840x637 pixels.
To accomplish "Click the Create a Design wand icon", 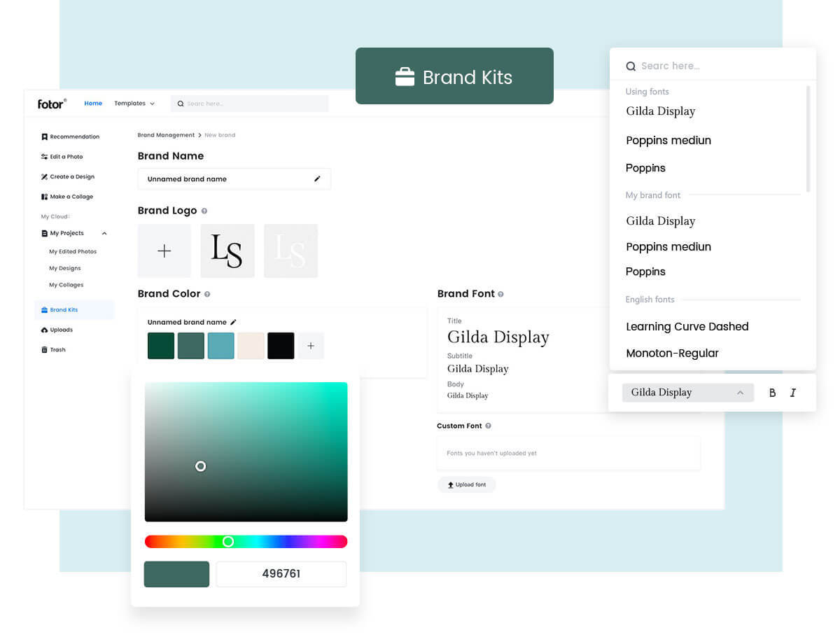I will pyautogui.click(x=44, y=176).
